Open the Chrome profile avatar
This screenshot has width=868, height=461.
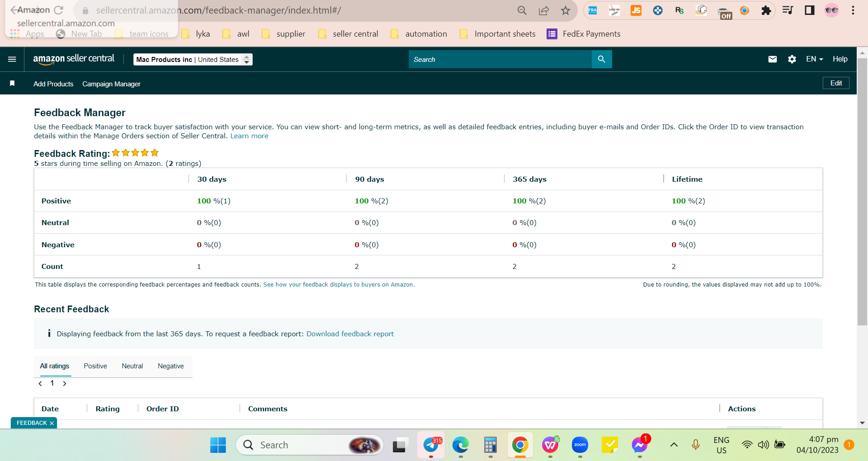click(831, 10)
